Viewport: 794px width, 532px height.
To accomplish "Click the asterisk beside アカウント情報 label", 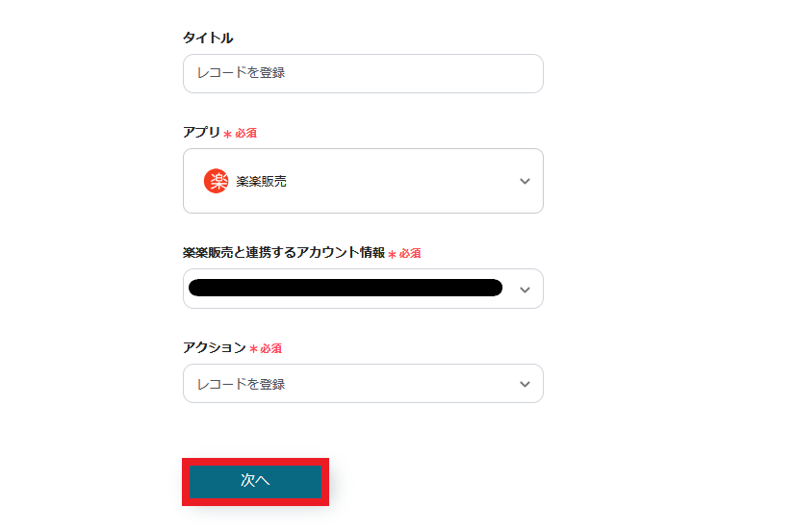I will [392, 254].
